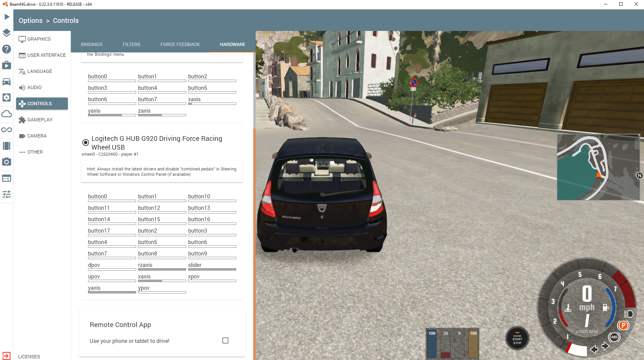This screenshot has height=360, width=644.
Task: Click the left turn signal arrow
Action: [594, 350]
